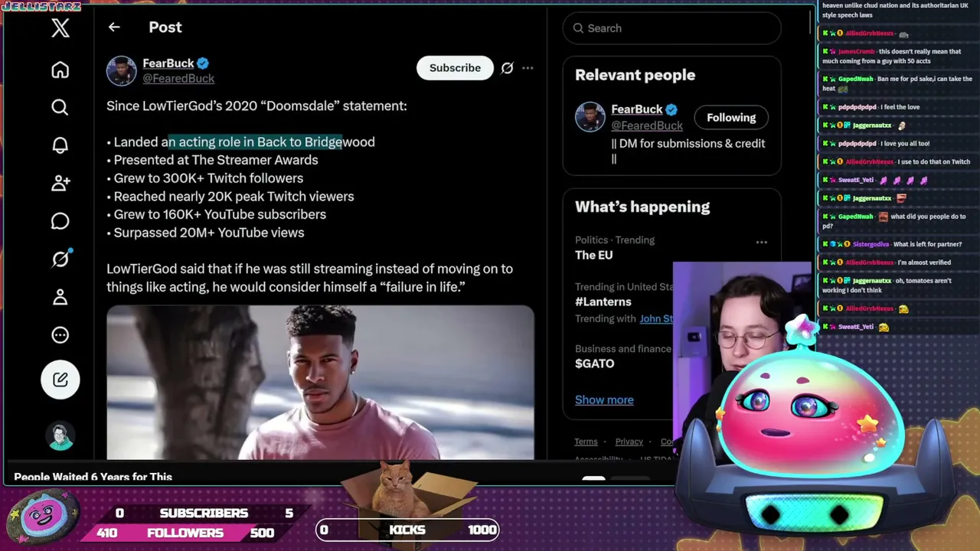This screenshot has height=551, width=980.
Task: Open The EU trending topic
Action: [x=594, y=255]
